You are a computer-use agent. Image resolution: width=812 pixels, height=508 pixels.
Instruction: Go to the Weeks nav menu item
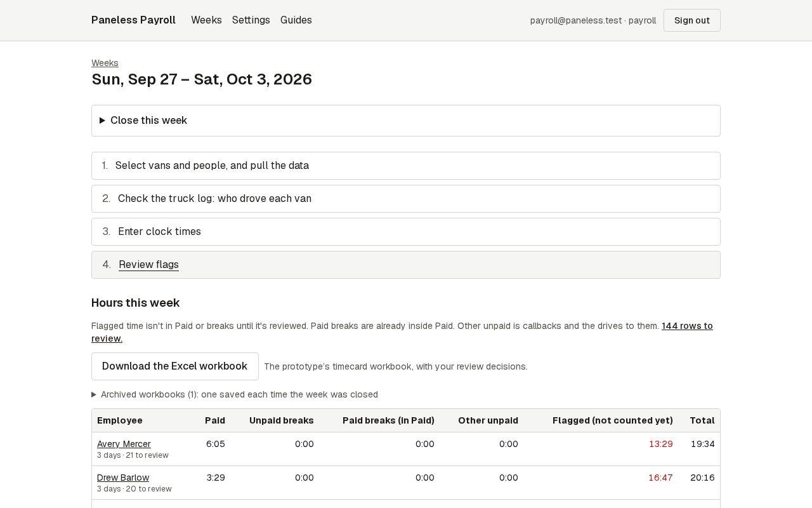(206, 20)
